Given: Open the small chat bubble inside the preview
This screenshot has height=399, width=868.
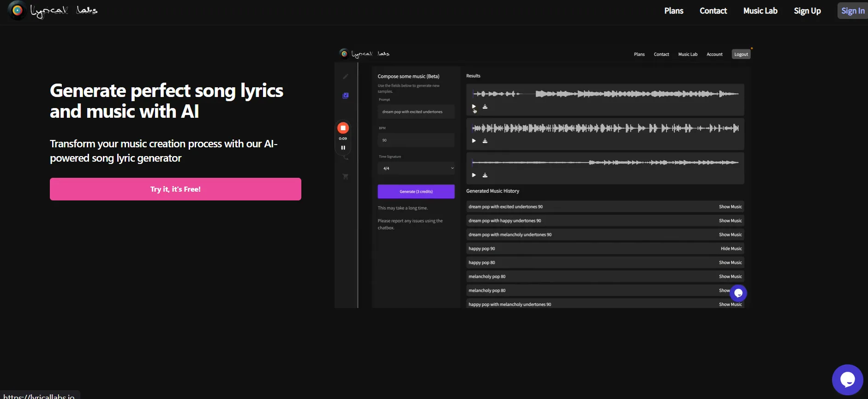Looking at the screenshot, I should click(x=738, y=293).
